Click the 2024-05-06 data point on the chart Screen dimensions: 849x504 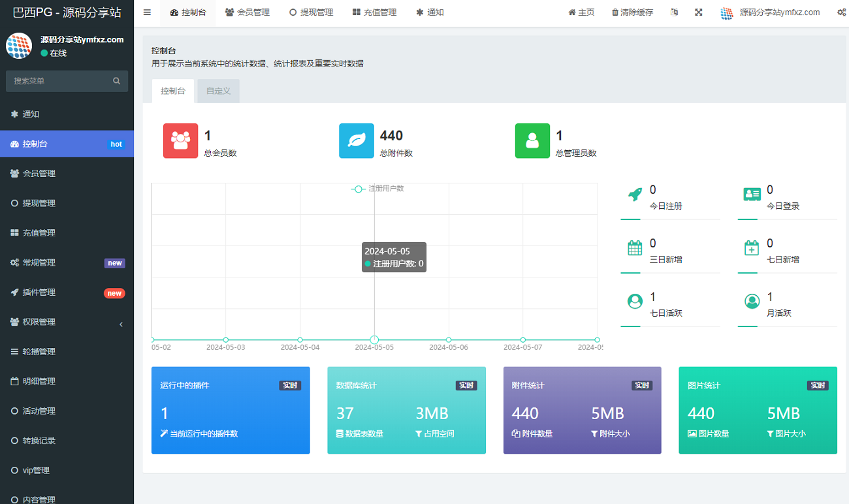coord(449,339)
